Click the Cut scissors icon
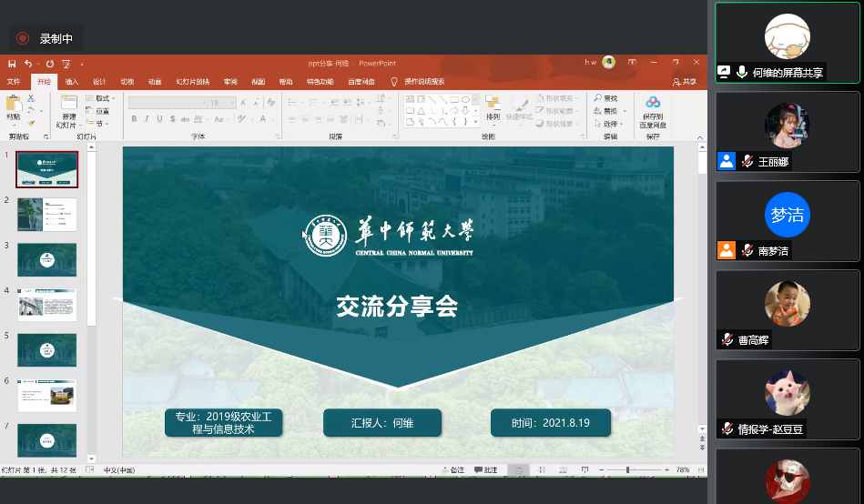This screenshot has height=504, width=864. tap(31, 98)
